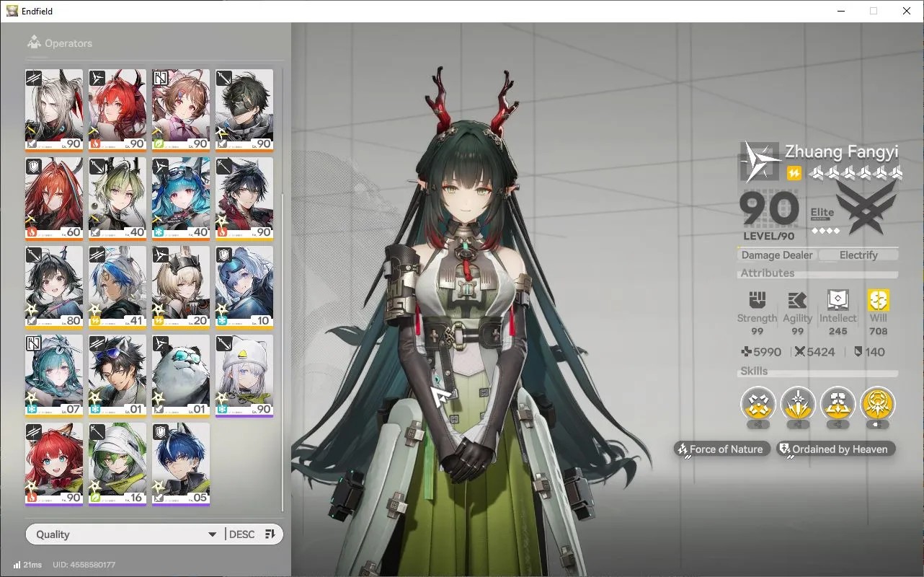Toggle the DESC sort order
The width and height of the screenshot is (924, 577).
(253, 534)
